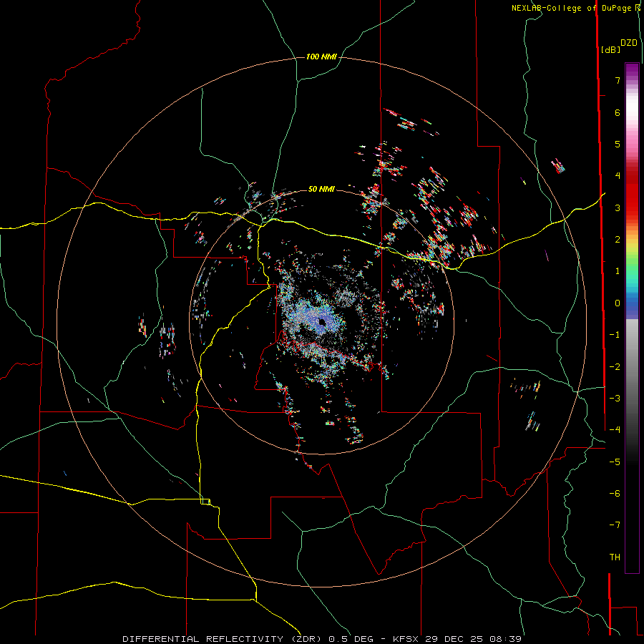Screen dimensions: 644x644
Task: Click the [dB] units label
Action: (611, 49)
